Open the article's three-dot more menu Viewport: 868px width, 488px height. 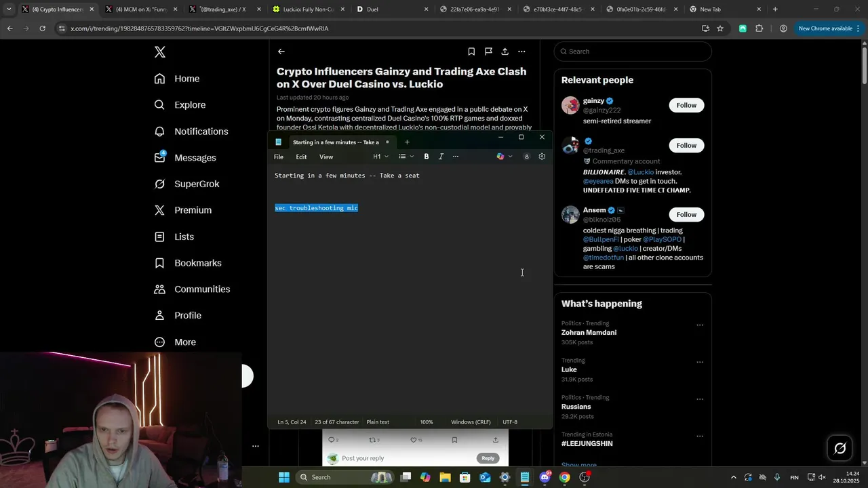(x=521, y=52)
